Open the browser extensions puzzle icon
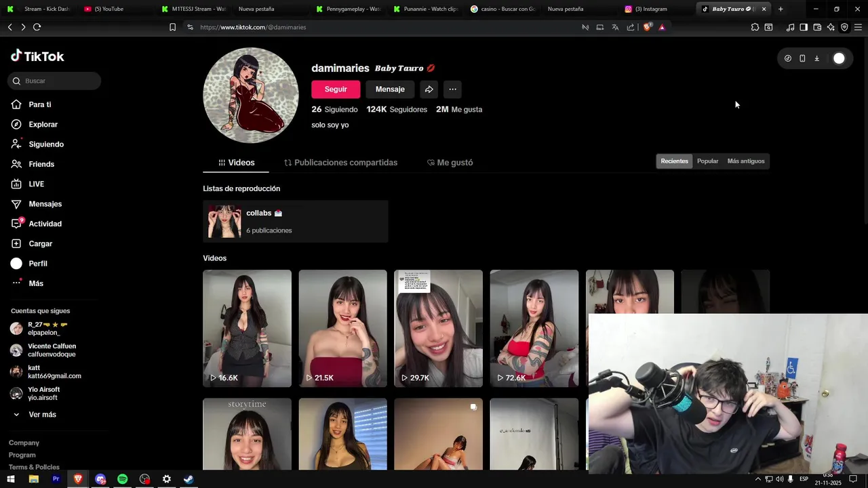Screen dimensions: 868x488 pyautogui.click(x=755, y=27)
